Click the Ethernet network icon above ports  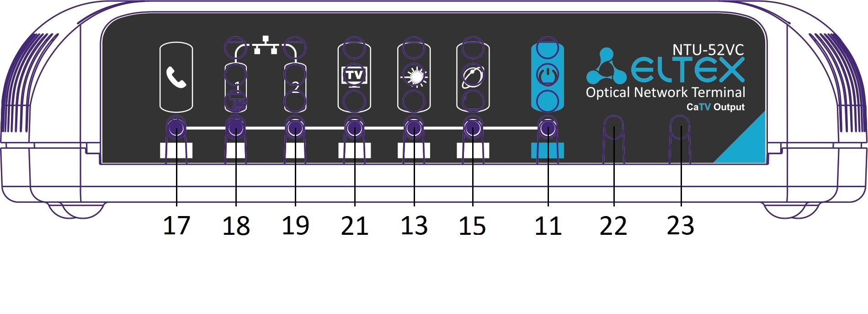pos(266,45)
